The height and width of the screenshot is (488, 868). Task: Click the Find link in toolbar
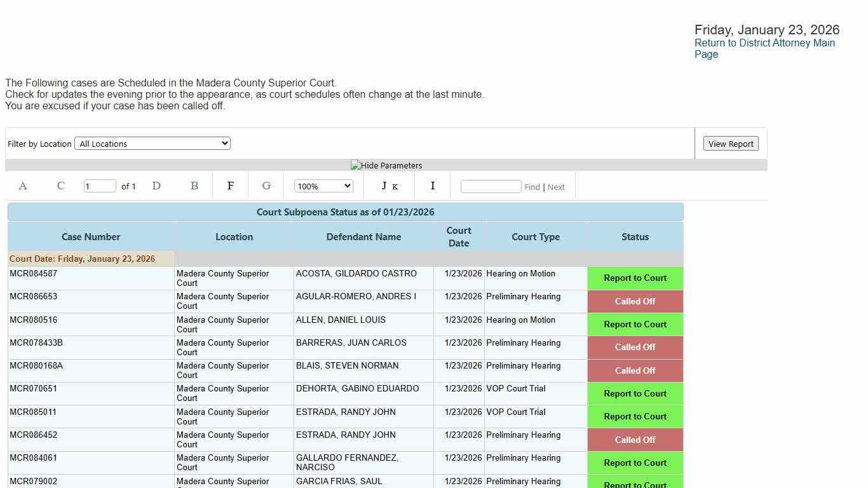[532, 187]
